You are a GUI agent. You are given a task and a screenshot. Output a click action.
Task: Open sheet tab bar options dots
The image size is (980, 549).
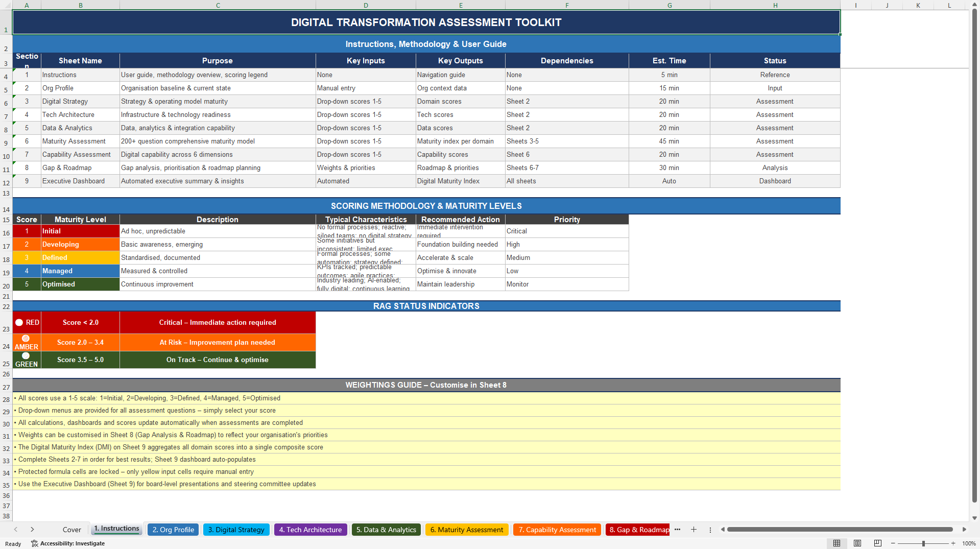[710, 530]
